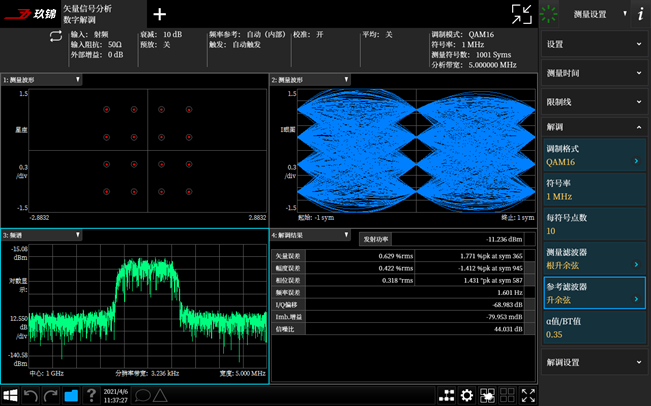Viewport: 651px width, 406px height.
Task: Click the blue eye diagram plot
Action: (416, 150)
